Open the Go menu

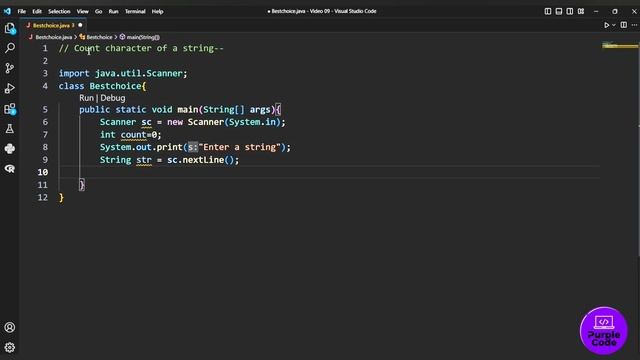[98, 11]
